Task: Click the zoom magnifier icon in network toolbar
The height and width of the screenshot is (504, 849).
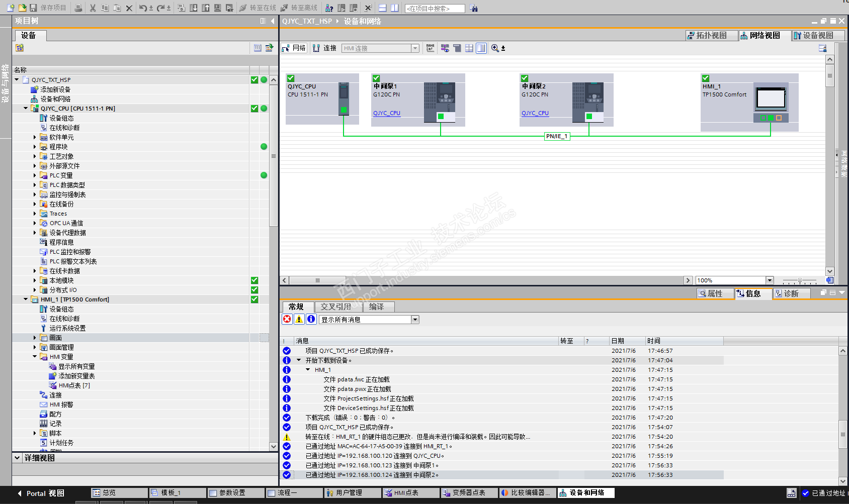Action: (x=495, y=48)
